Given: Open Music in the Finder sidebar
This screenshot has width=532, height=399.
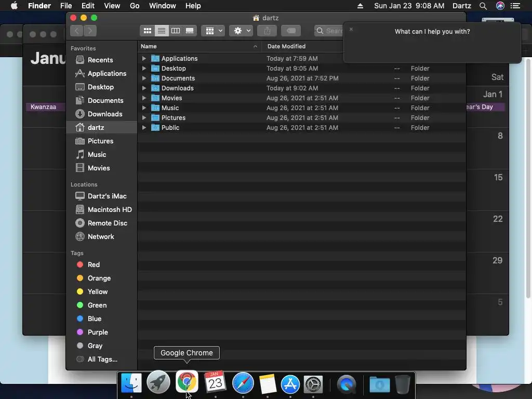Looking at the screenshot, I should pos(101,155).
